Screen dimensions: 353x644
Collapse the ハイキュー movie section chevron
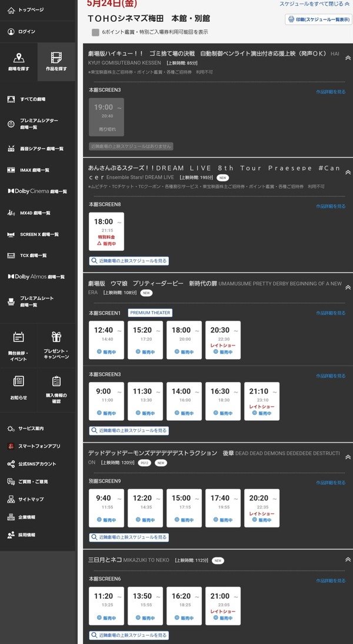coord(348,58)
